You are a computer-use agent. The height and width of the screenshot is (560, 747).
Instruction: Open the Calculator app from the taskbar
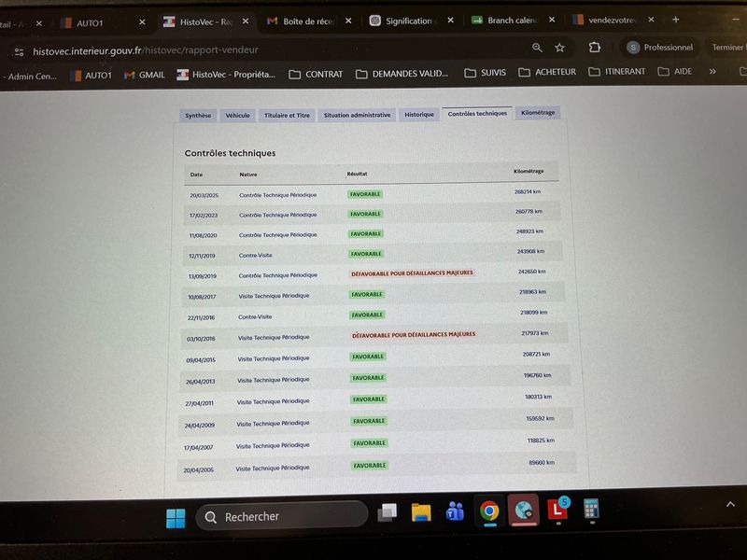(x=591, y=510)
